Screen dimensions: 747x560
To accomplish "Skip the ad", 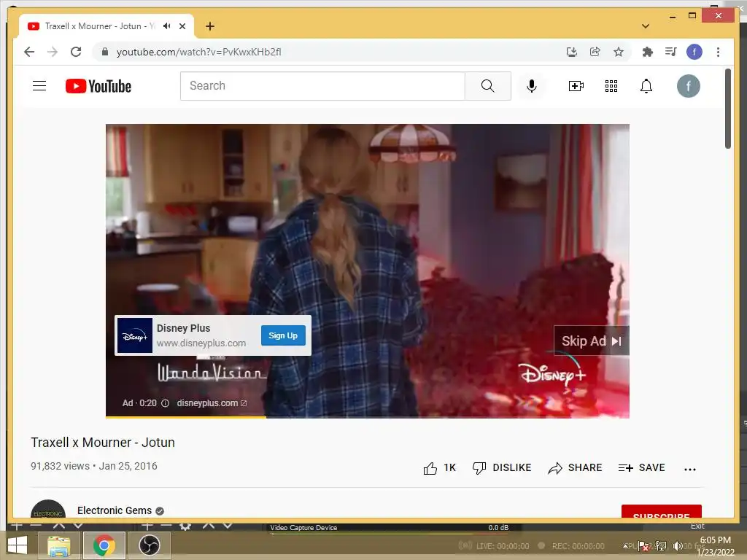I will 591,341.
